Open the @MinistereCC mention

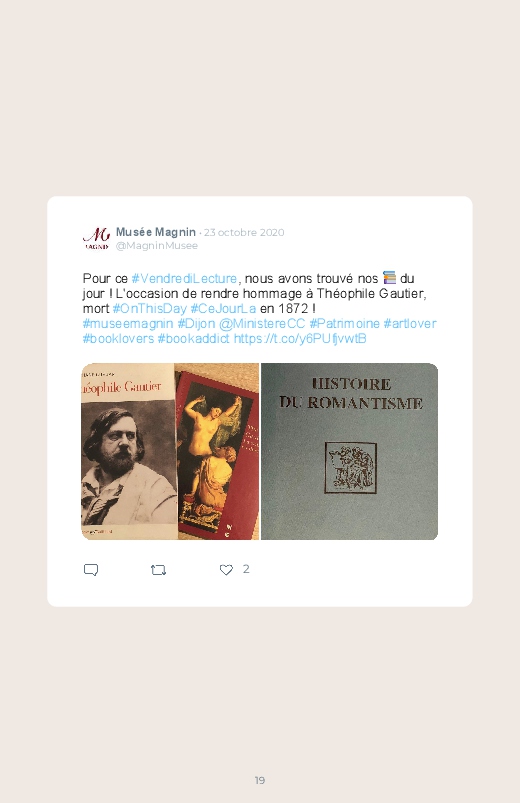click(262, 324)
